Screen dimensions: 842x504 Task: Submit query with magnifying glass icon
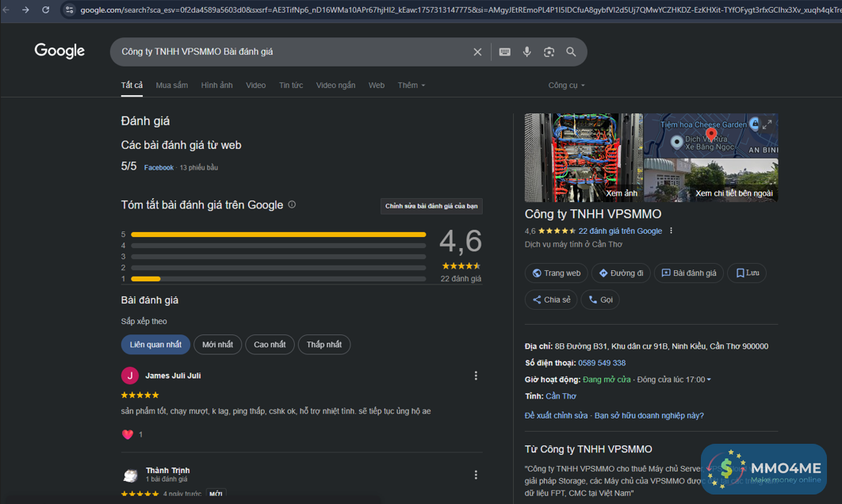[x=571, y=52]
